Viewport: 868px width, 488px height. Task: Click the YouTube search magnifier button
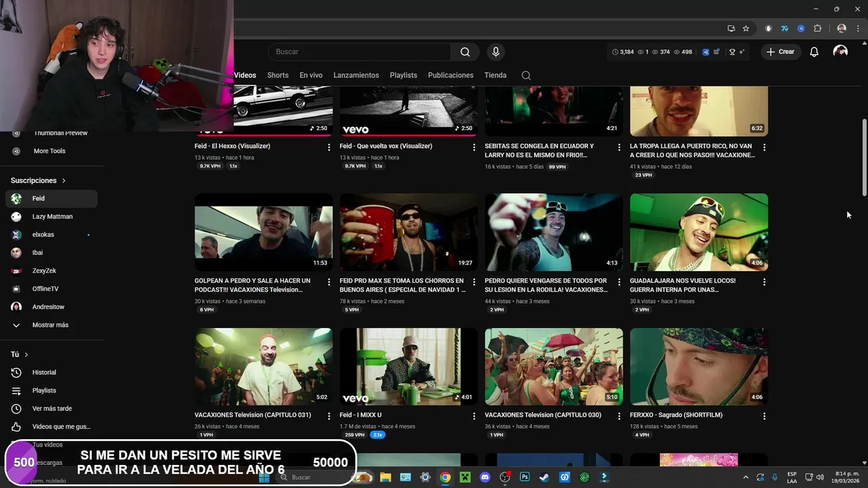pos(465,52)
